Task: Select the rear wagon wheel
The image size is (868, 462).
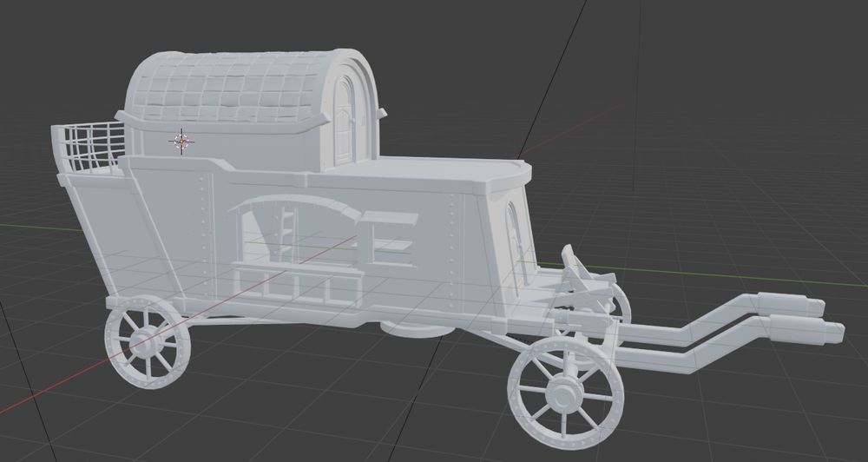Action: 148,341
